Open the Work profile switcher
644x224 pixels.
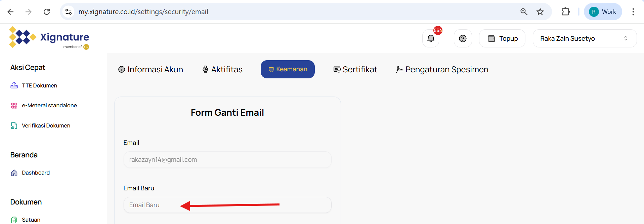[x=603, y=12]
